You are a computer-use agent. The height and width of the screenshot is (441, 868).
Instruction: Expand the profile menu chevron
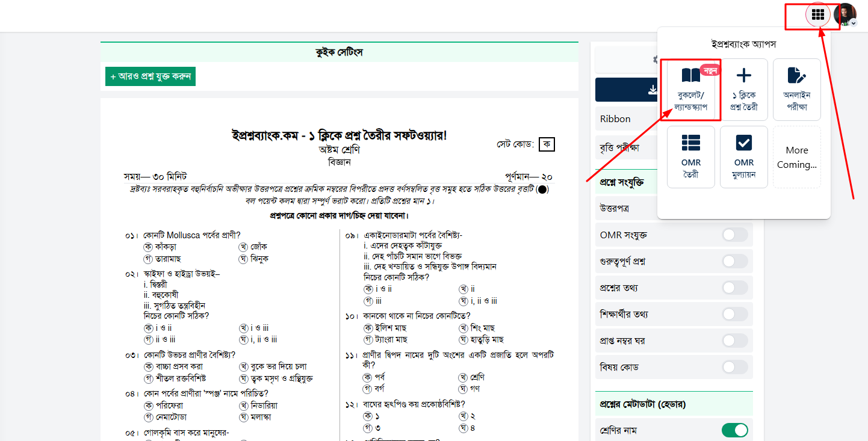coord(854,23)
